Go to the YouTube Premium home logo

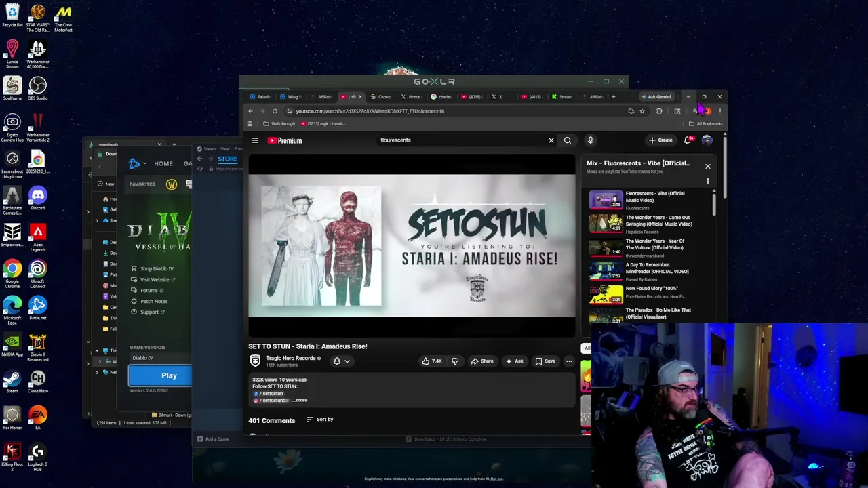click(x=285, y=140)
